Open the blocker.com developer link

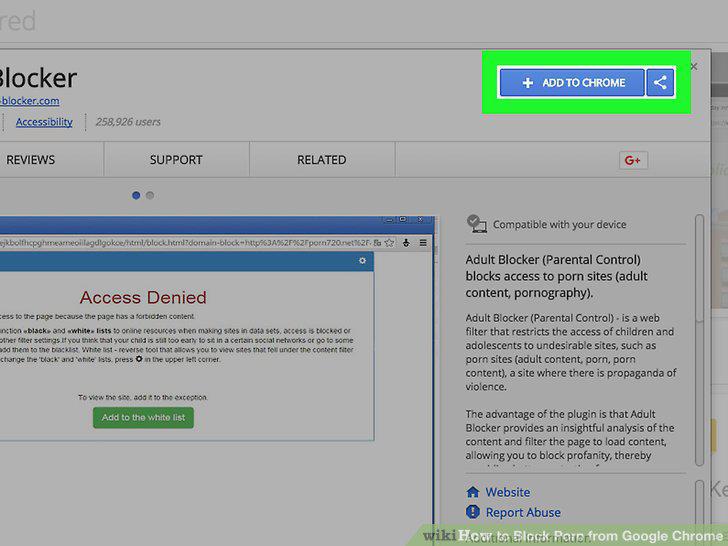(x=30, y=101)
